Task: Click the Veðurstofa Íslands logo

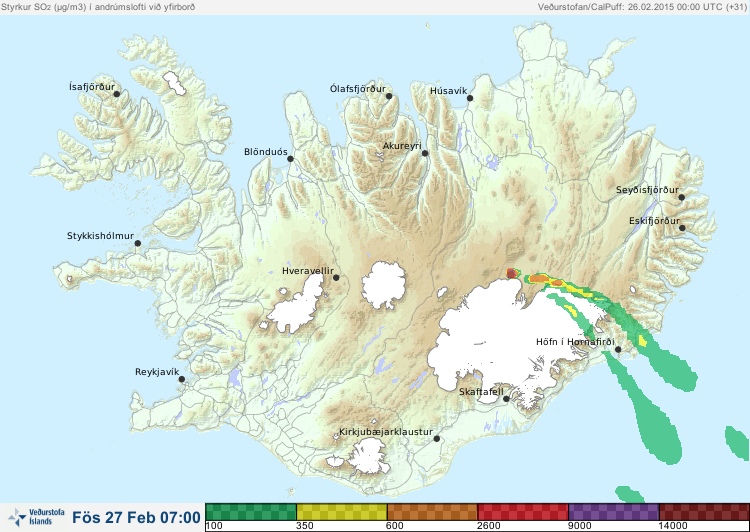Action: (x=36, y=517)
